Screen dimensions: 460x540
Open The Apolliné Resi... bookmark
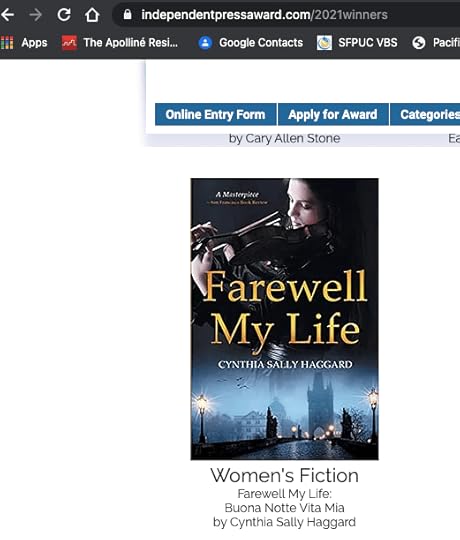120,43
